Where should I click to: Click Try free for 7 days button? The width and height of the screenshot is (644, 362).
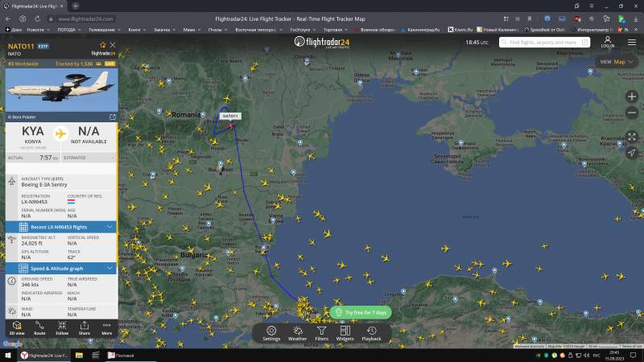coord(361,312)
